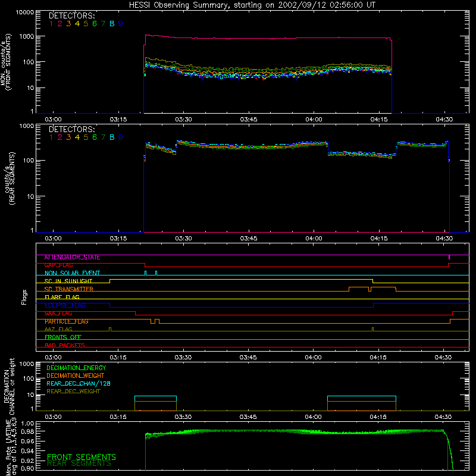This screenshot has height=476, width=476.
Task: Click the DECIMATION_ENERGY legend entry
Action: (x=76, y=368)
